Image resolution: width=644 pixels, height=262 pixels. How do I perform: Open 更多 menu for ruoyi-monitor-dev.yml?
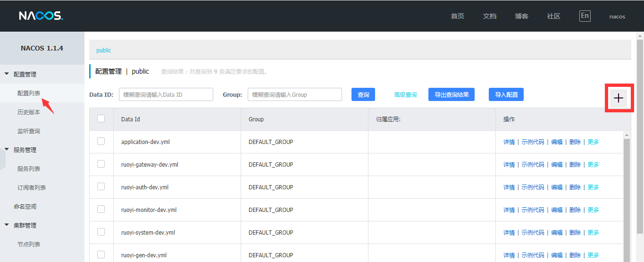(594, 210)
